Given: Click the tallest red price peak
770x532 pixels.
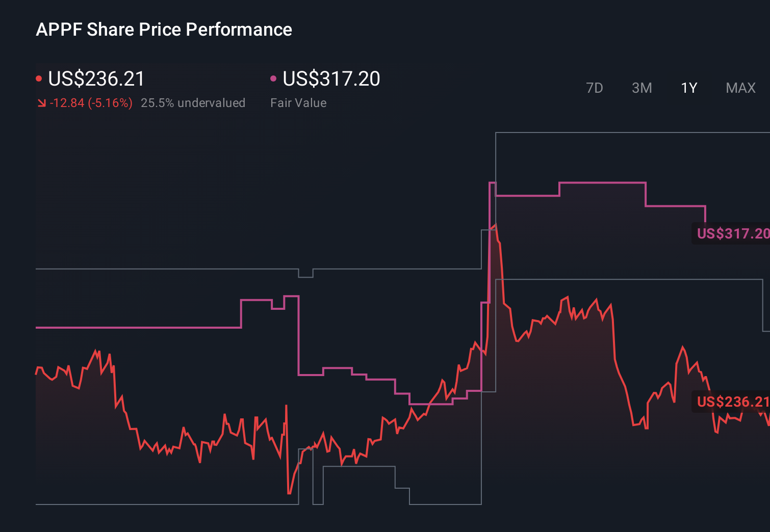Looking at the screenshot, I should tap(495, 225).
